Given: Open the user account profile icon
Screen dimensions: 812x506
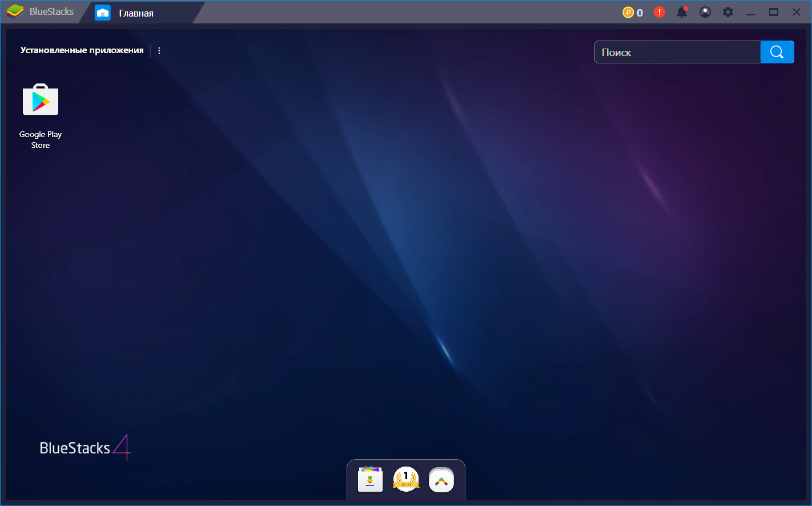Looking at the screenshot, I should (x=705, y=12).
